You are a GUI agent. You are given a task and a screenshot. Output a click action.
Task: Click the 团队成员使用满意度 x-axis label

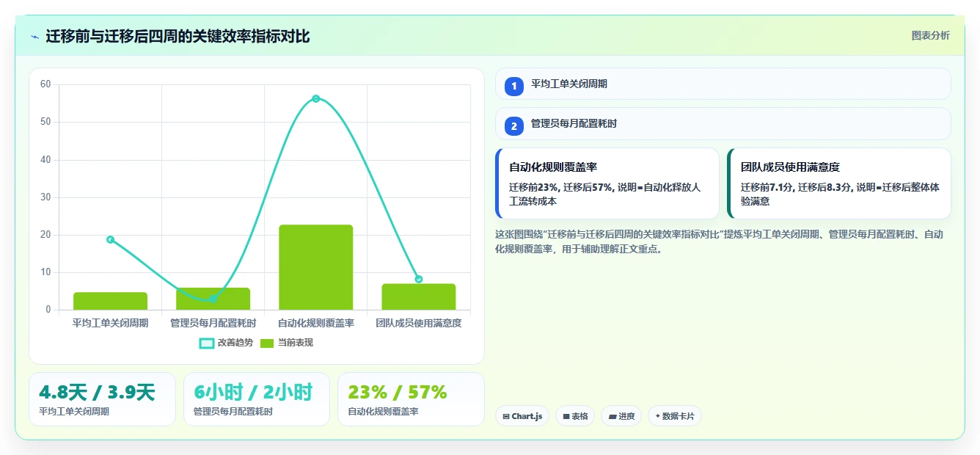(x=418, y=323)
